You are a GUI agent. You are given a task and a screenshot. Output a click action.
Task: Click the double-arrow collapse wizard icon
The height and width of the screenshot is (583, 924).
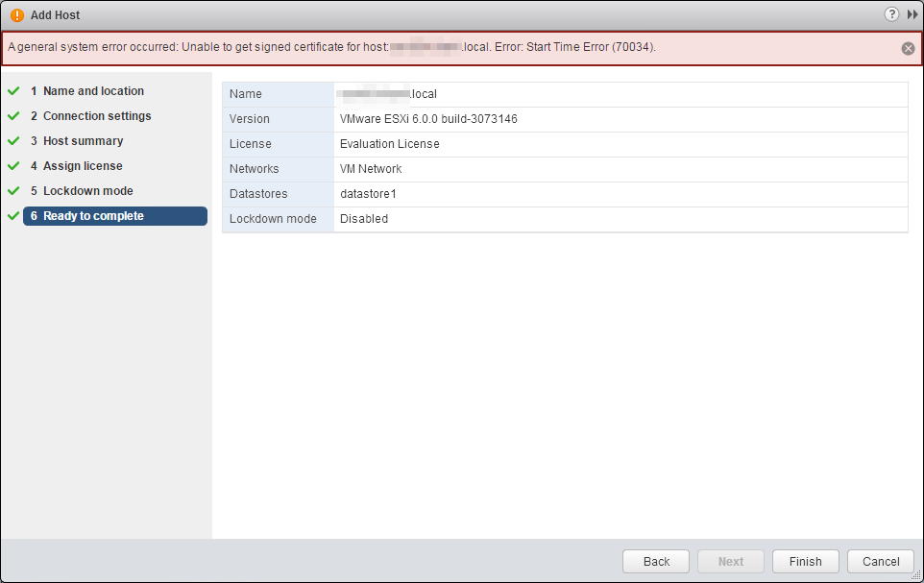click(912, 14)
